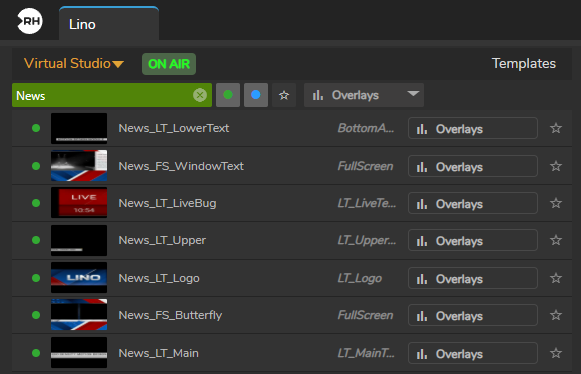
Task: Open Overlays dropdown for News_LT_Upper
Action: [x=473, y=240]
